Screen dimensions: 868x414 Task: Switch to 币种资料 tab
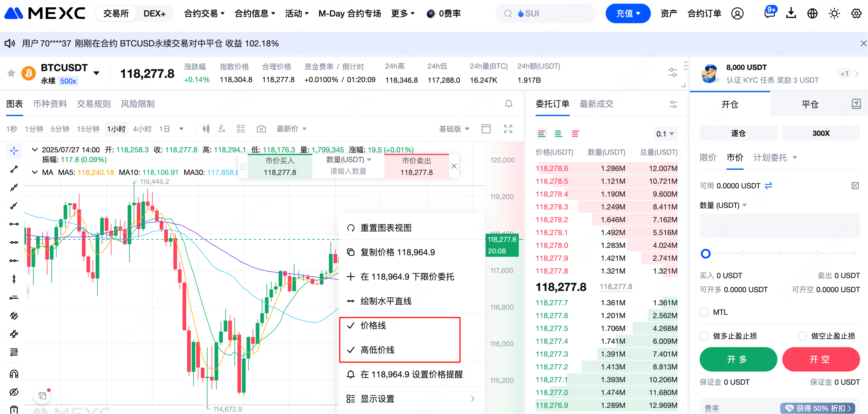[x=50, y=104]
